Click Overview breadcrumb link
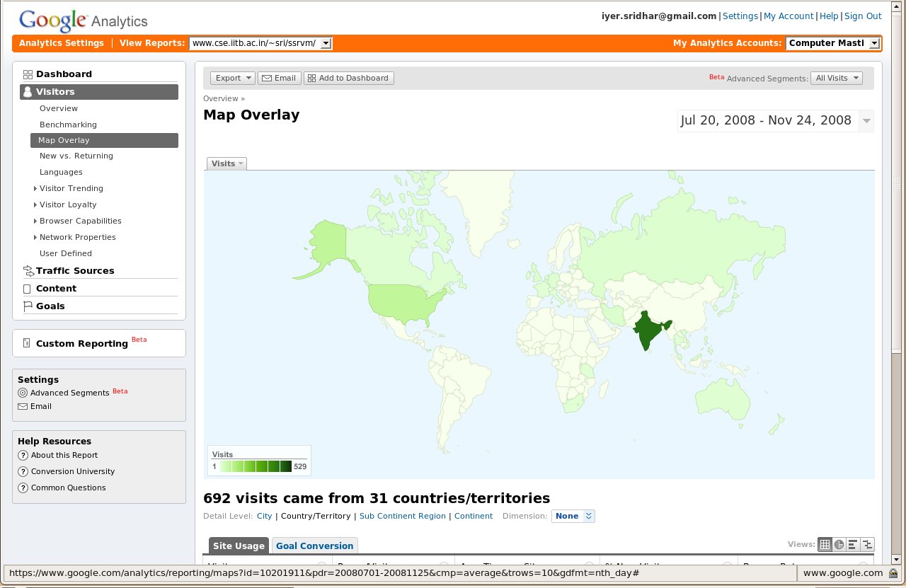The image size is (906, 588). [221, 98]
